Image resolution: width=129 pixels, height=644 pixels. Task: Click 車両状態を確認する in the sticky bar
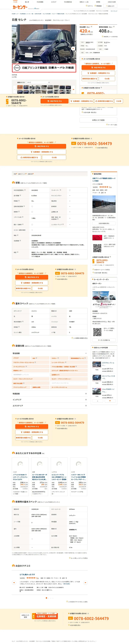coord(104,101)
